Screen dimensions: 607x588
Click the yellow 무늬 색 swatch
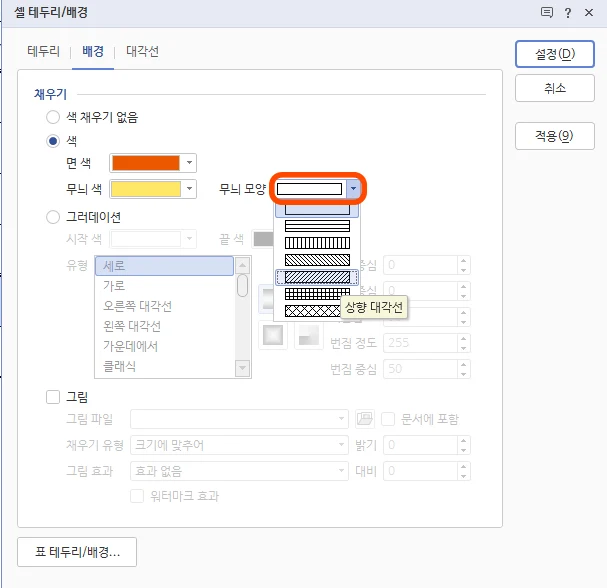[146, 189]
